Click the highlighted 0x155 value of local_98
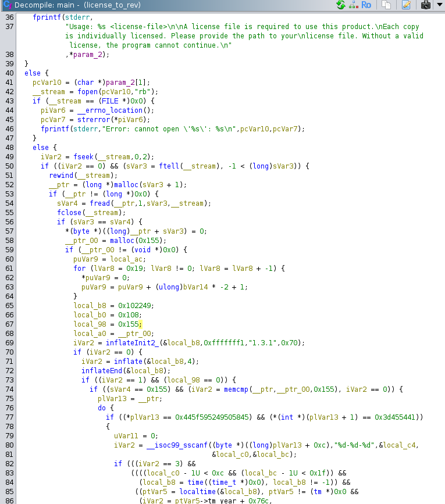Image resolution: width=445 pixels, height=504 pixels. (129, 324)
